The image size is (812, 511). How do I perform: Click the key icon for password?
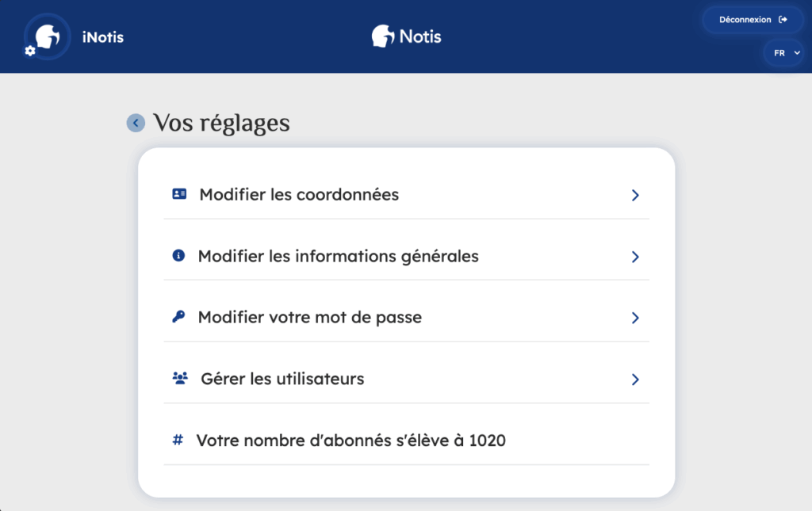pyautogui.click(x=178, y=317)
